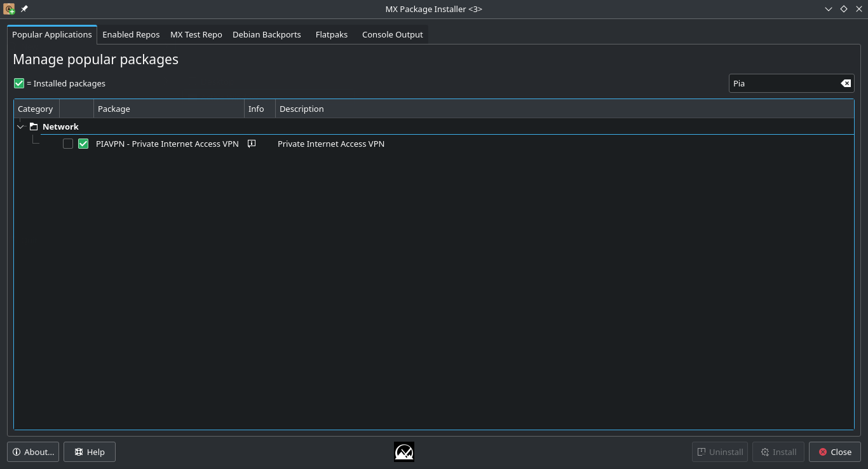Viewport: 868px width, 469px height.
Task: Close the package installer with Close button
Action: [x=835, y=452]
